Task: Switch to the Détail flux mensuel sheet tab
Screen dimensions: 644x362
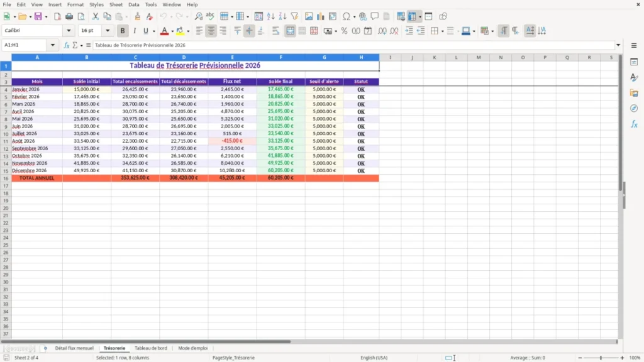Action: (74, 348)
